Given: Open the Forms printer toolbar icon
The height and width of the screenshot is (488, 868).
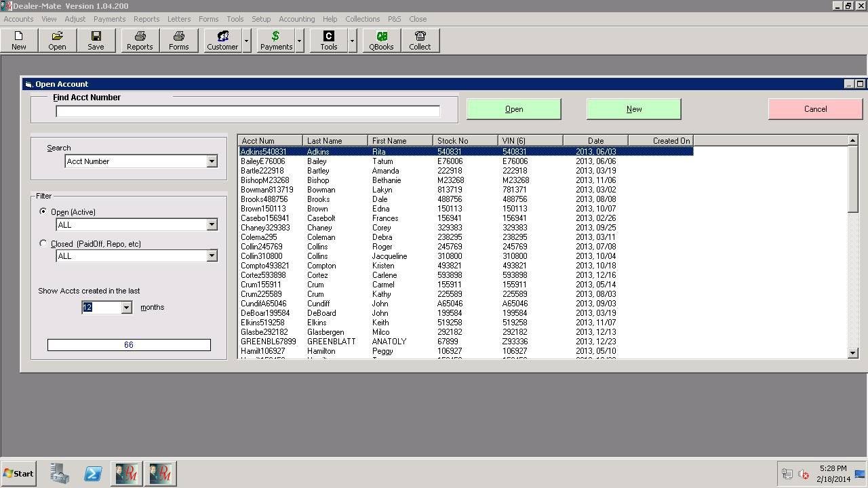Looking at the screenshot, I should pos(178,40).
